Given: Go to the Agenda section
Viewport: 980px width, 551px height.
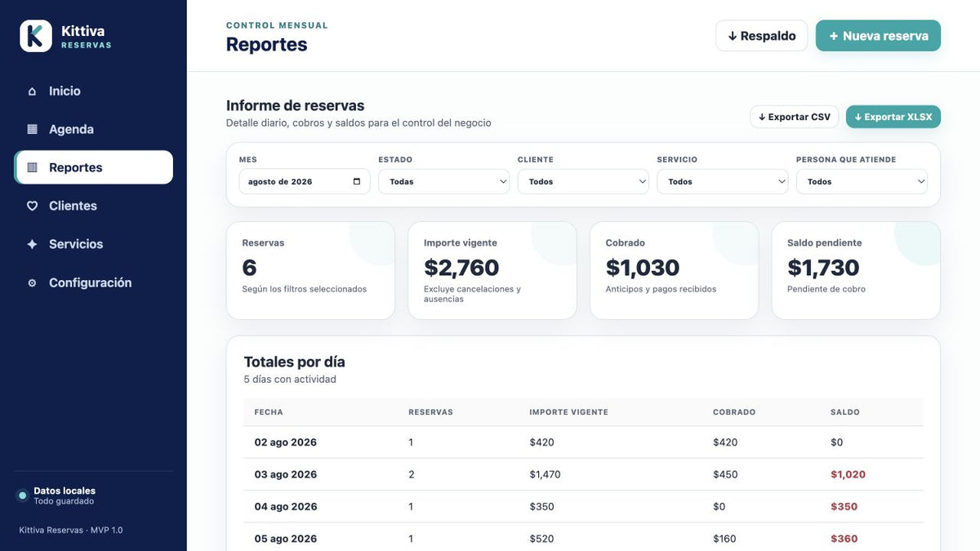Looking at the screenshot, I should (93, 130).
